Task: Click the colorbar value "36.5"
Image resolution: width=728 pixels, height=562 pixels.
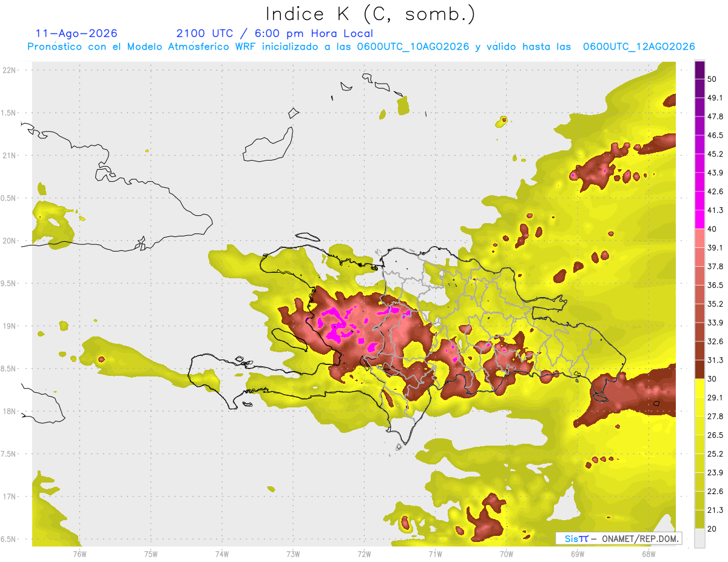Action: tap(715, 285)
